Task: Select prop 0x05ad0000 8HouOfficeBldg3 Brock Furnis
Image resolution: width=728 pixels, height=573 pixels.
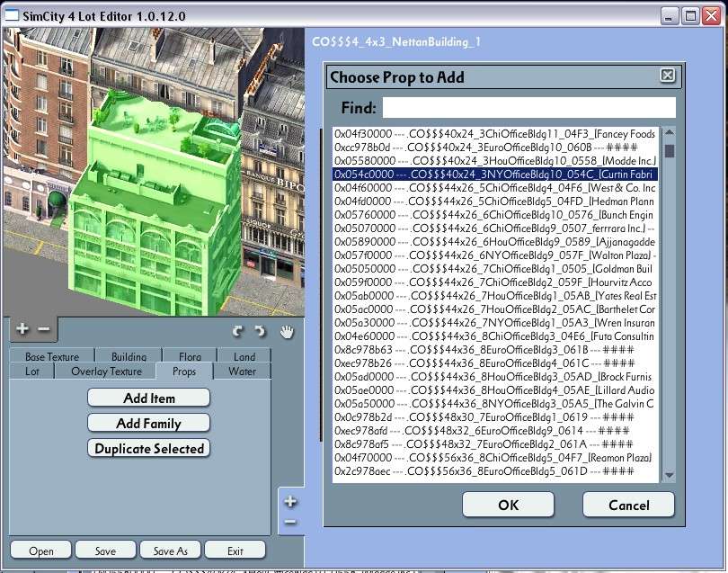Action: 495,376
